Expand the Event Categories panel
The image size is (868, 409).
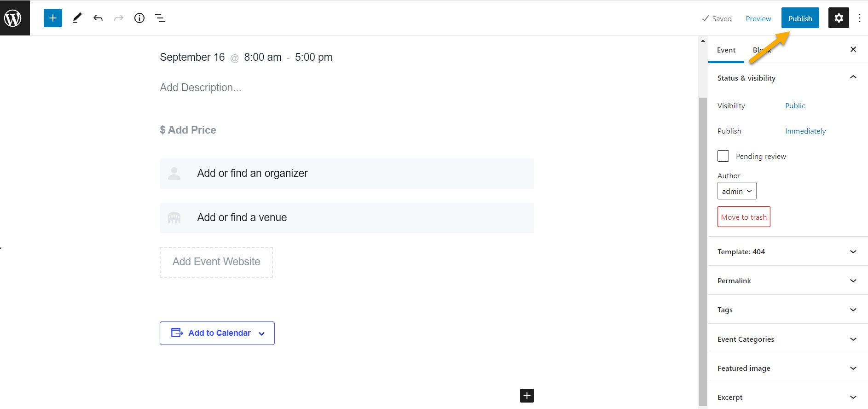click(787, 339)
